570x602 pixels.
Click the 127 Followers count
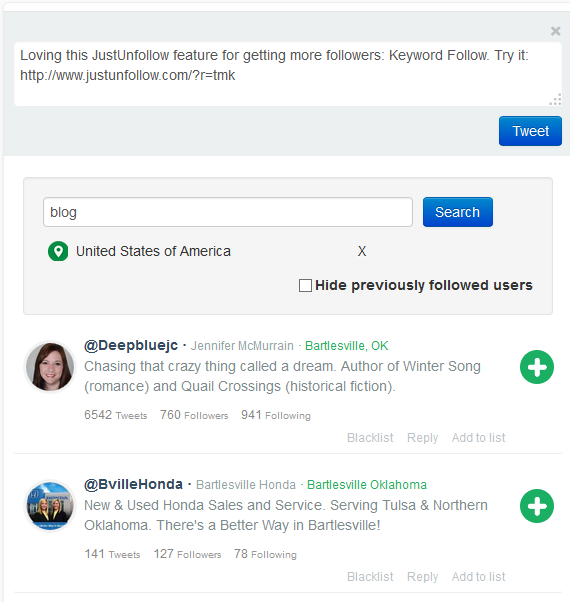(187, 554)
